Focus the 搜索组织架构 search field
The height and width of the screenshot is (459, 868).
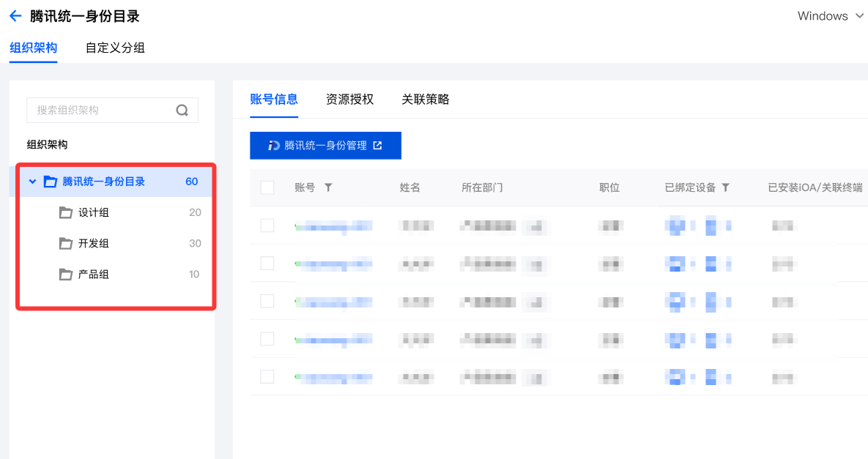pos(112,110)
